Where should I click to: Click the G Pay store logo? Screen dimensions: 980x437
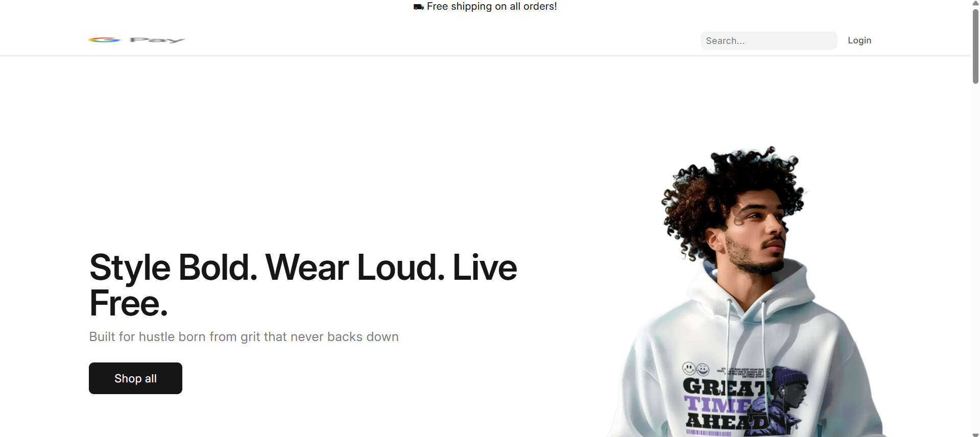coord(136,40)
